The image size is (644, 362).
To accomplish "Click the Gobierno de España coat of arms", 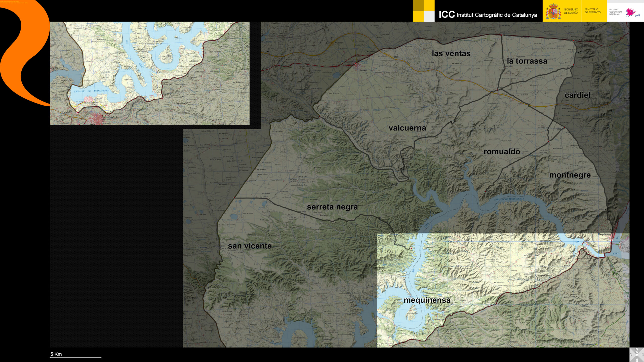I will (553, 11).
